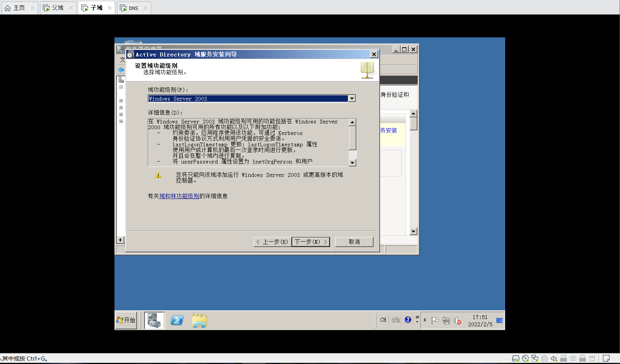Open Server Manager from the taskbar
Viewport: 620px width, 364px height.
coord(155,320)
